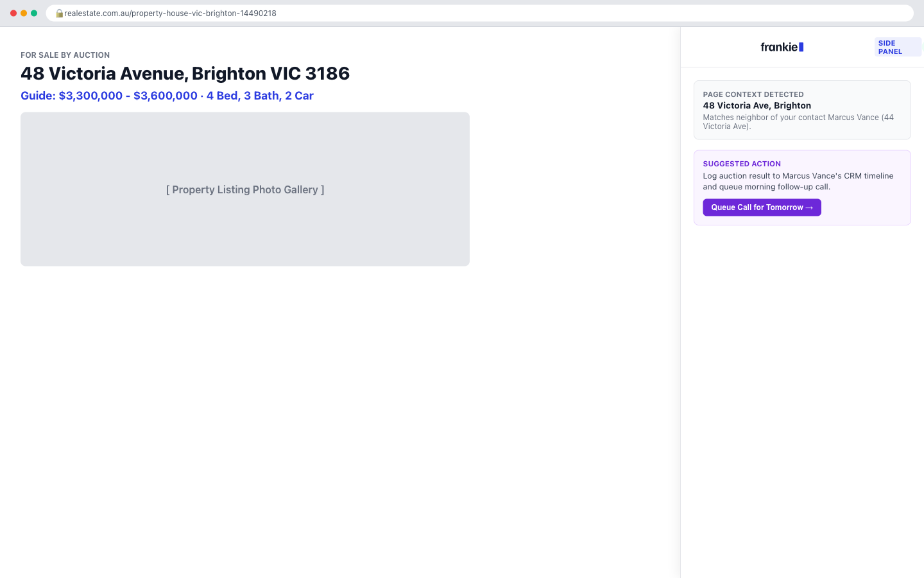Click the green maximize window button
Image resolution: width=924 pixels, height=578 pixels.
[34, 13]
